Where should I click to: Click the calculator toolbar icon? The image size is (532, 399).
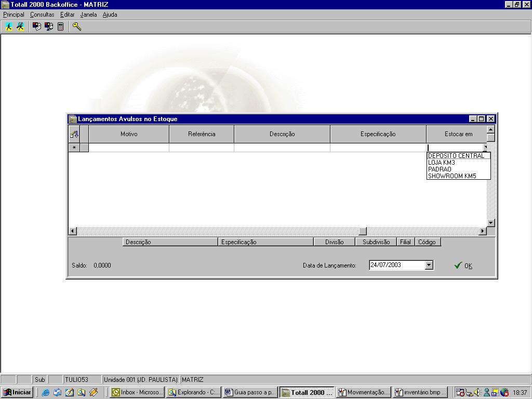pyautogui.click(x=60, y=26)
